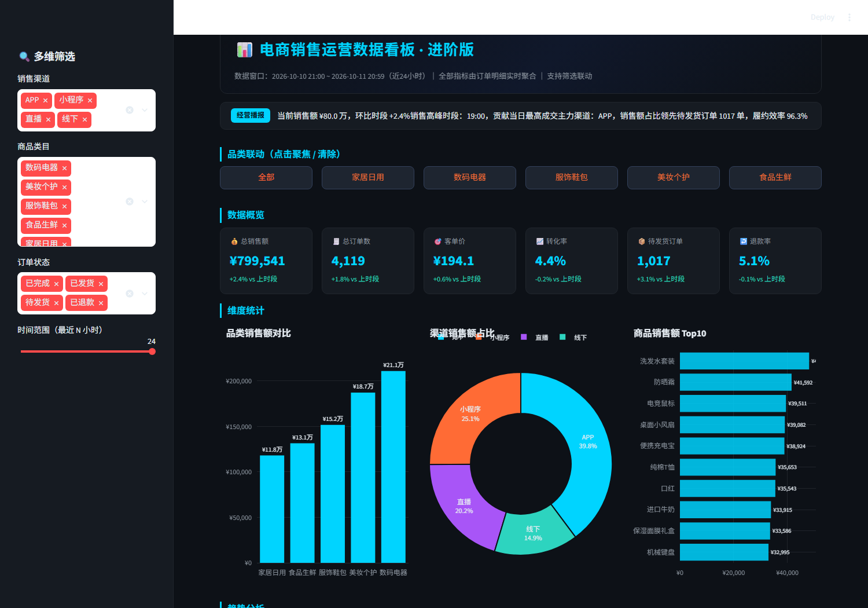868x608 pixels.
Task: Expand the 订单状态 dropdown arrow
Action: point(145,294)
